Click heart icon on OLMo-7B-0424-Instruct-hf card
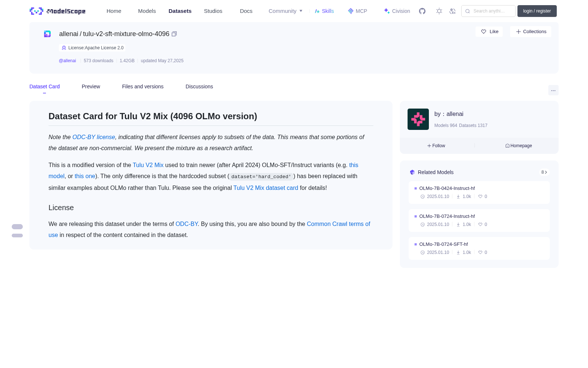This screenshot has width=588, height=368. (x=480, y=197)
